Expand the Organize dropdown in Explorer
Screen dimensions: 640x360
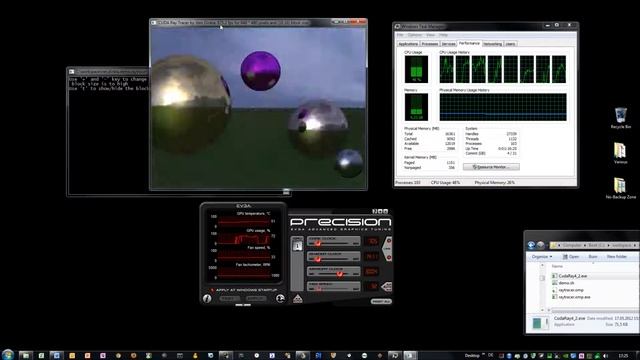(542, 257)
